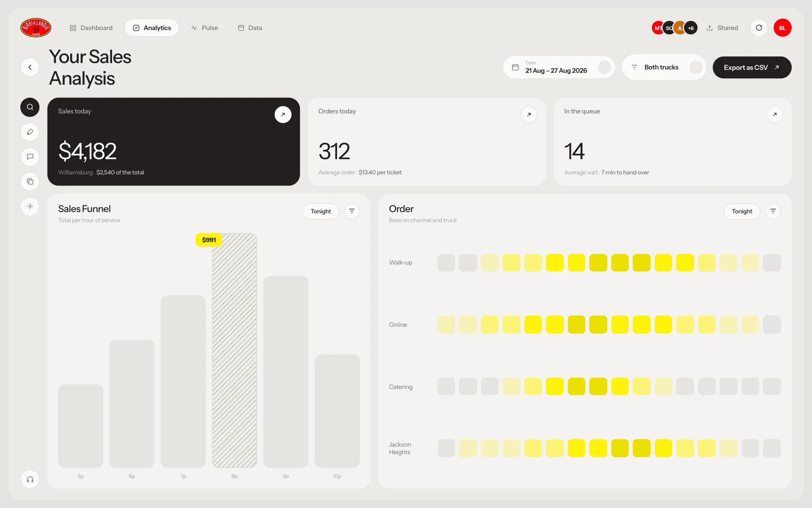Open the BL user avatar
Screen dimensions: 812x508
point(782,28)
